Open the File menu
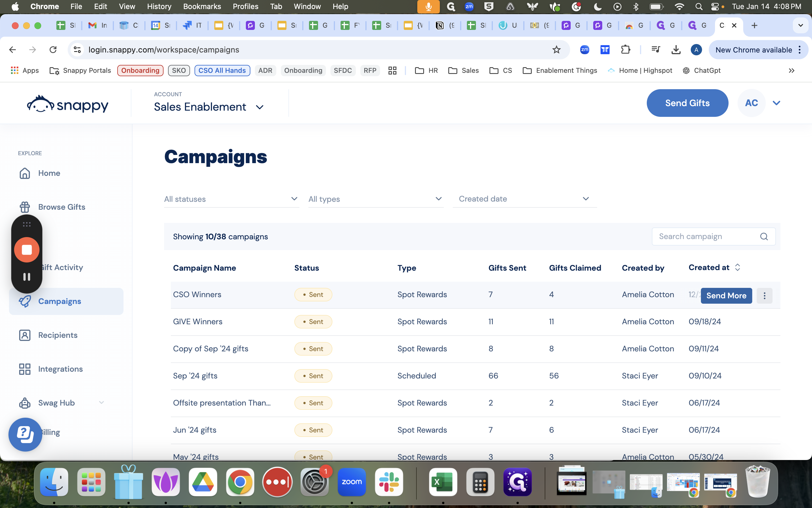812x508 pixels. pos(76,6)
